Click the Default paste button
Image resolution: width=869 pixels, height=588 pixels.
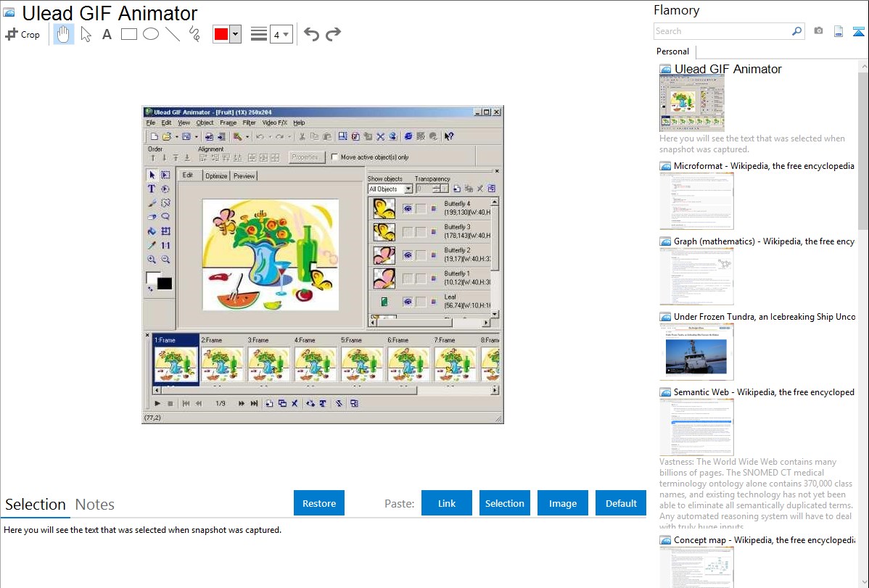[x=621, y=502]
